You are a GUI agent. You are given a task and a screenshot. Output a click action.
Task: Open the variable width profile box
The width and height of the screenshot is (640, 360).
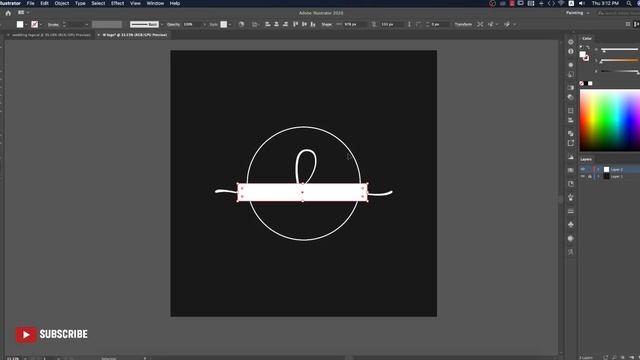coord(107,24)
